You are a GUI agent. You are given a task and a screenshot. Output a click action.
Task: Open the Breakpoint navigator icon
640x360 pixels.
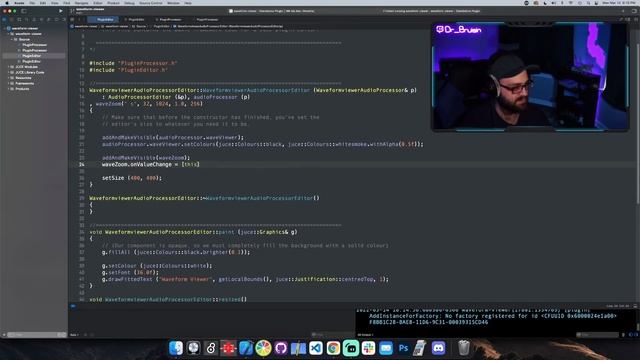56,19
